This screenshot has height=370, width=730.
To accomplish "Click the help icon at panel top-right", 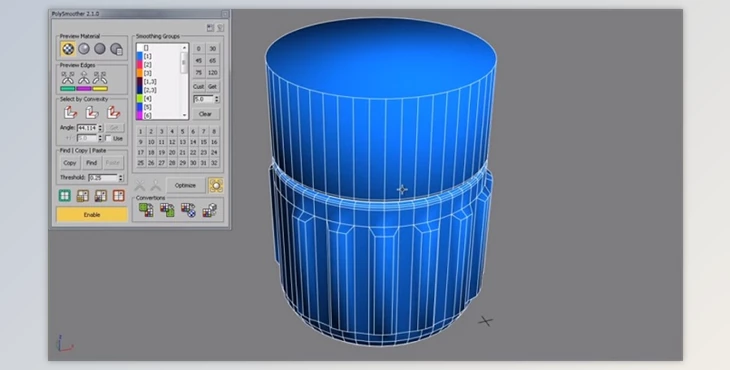I will pyautogui.click(x=220, y=28).
